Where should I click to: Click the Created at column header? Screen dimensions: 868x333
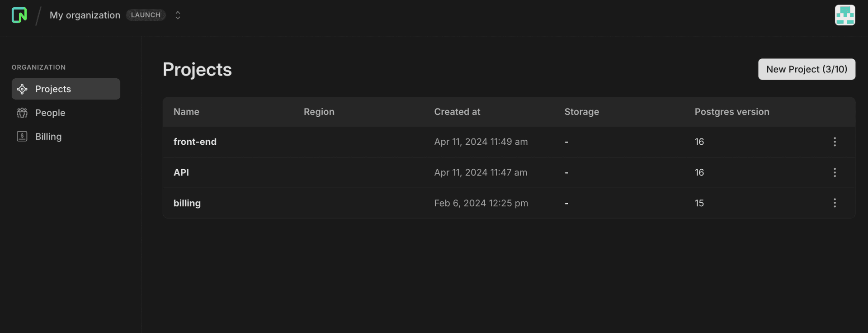(457, 112)
